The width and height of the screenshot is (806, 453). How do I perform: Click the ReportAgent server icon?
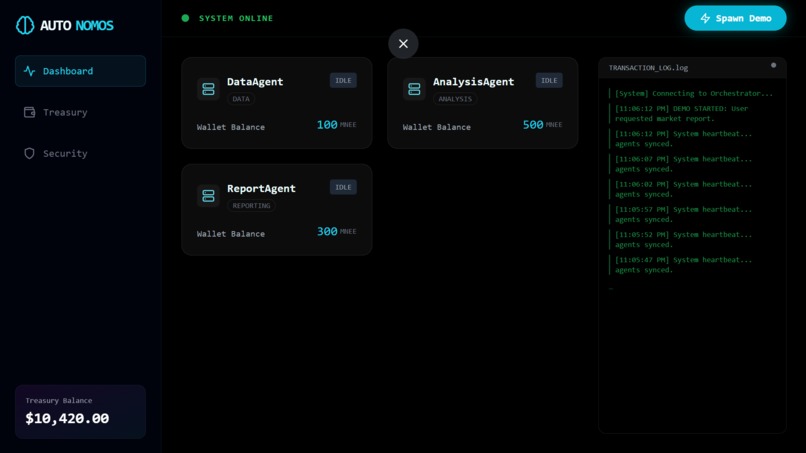(208, 195)
